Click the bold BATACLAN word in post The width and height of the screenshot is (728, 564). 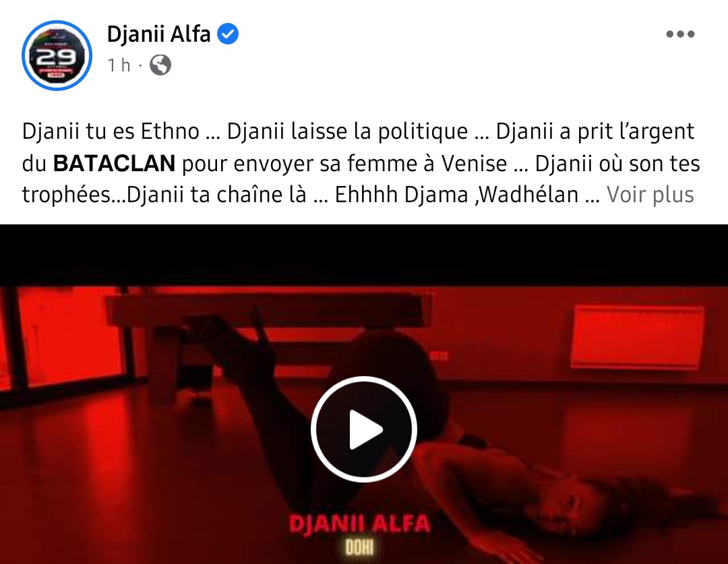point(114,163)
